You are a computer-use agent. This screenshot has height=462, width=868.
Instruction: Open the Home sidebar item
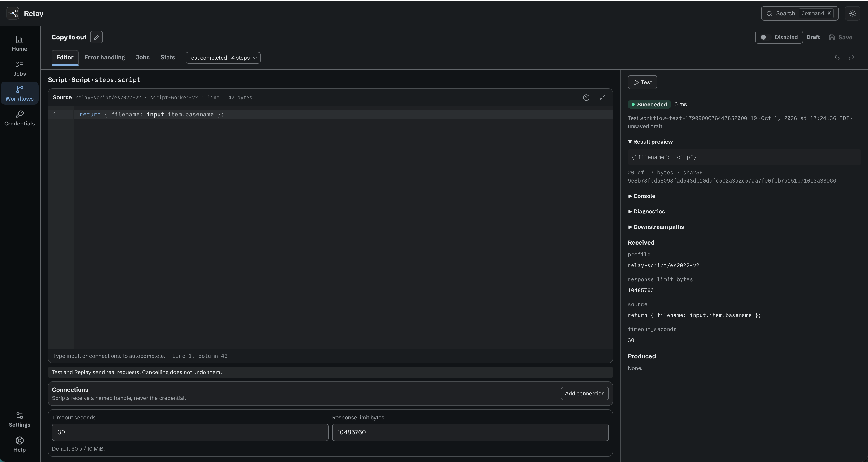(19, 43)
